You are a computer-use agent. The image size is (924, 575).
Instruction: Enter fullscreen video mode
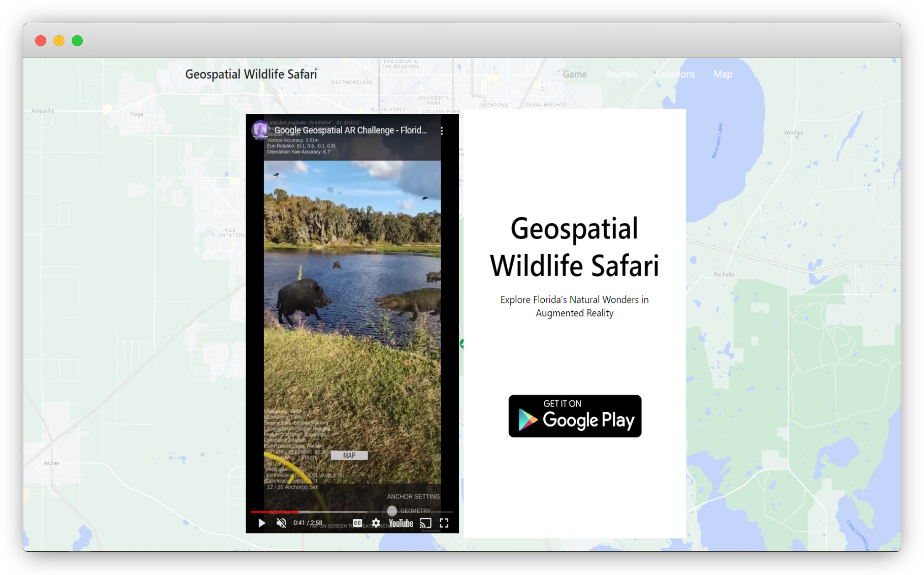pyautogui.click(x=444, y=523)
